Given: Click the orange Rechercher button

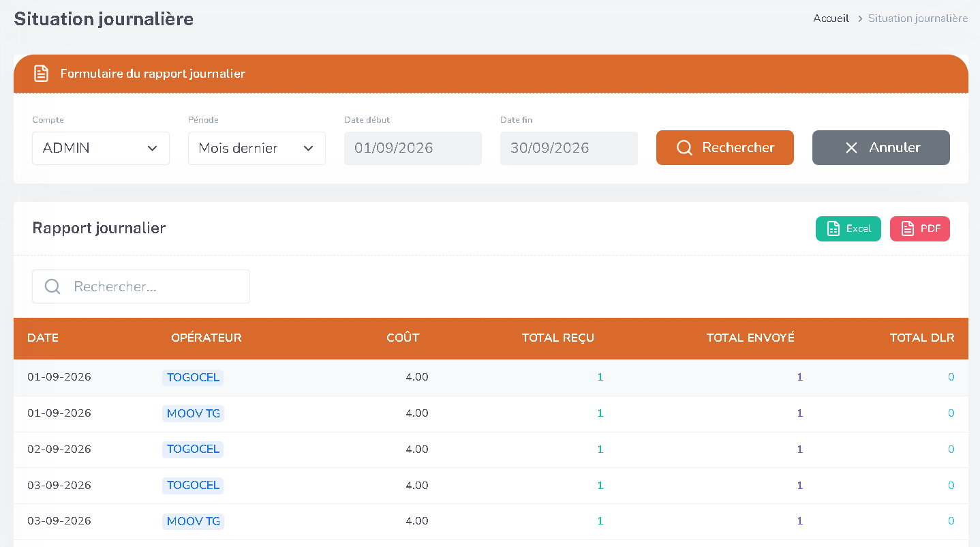Looking at the screenshot, I should tap(725, 147).
